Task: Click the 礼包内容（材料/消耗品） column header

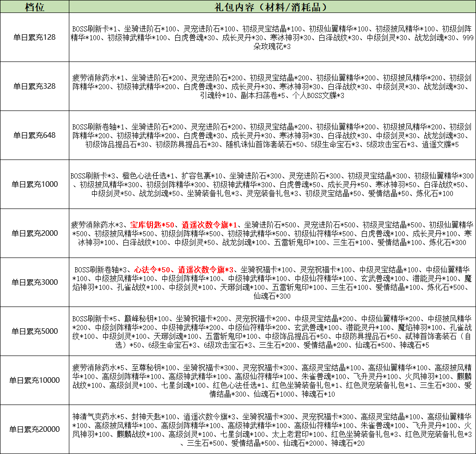Action: [x=272, y=6]
